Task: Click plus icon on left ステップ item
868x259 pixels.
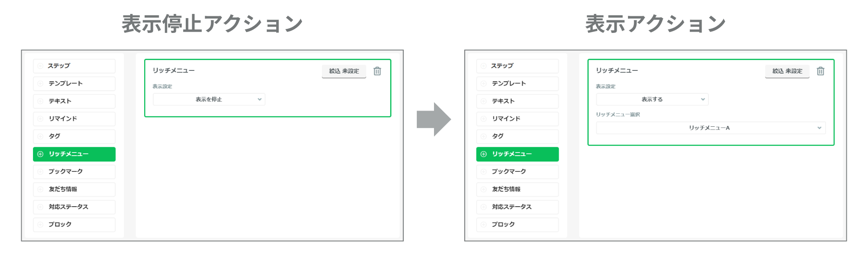Action: point(40,66)
